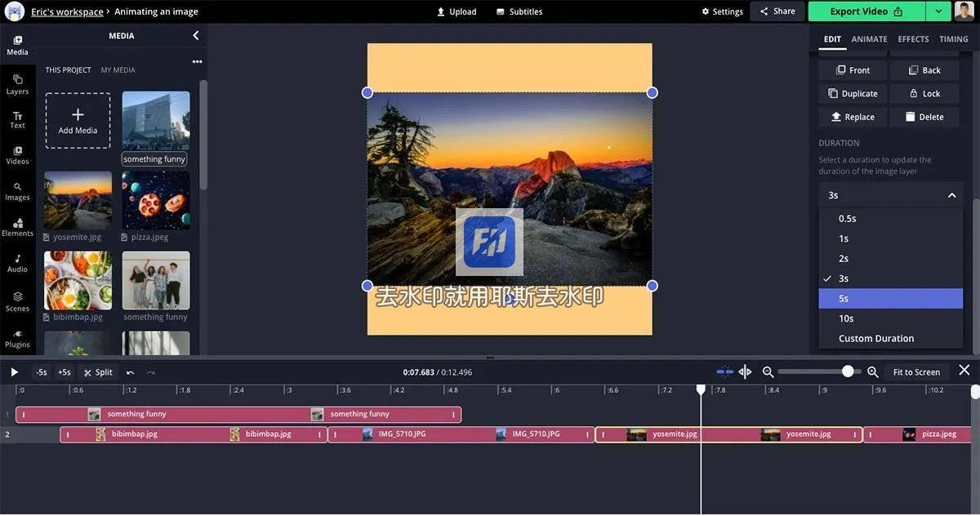Screen dimensions: 980x516
Task: Open the Plugins sidebar panel
Action: (x=17, y=338)
